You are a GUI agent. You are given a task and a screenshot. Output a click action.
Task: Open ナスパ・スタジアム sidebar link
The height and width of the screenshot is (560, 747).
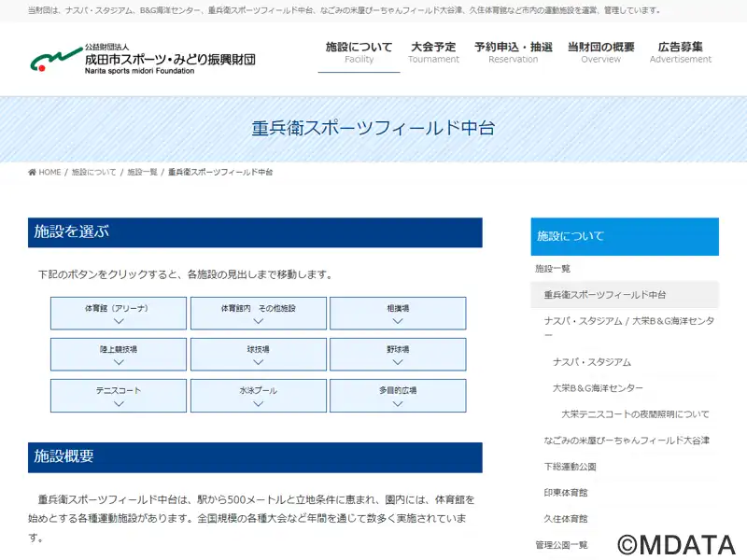point(592,362)
